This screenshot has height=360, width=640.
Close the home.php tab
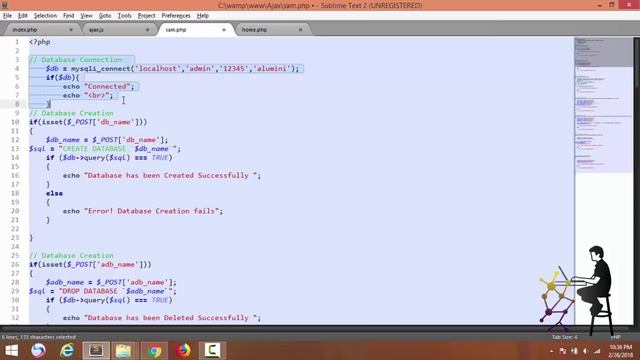(300, 30)
